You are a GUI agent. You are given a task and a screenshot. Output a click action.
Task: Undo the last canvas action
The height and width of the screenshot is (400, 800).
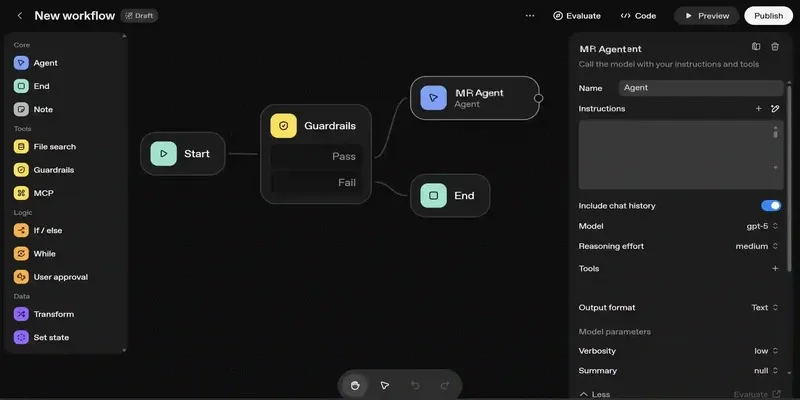[415, 385]
